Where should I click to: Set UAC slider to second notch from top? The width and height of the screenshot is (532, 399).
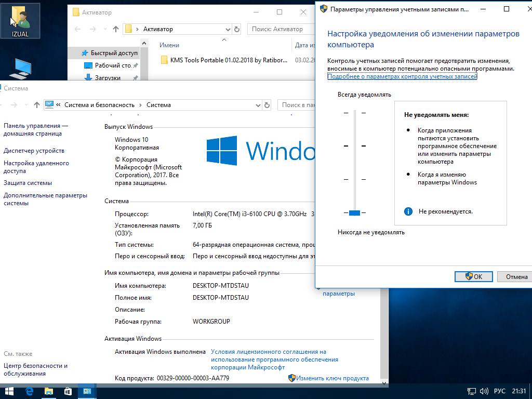[x=354, y=146]
